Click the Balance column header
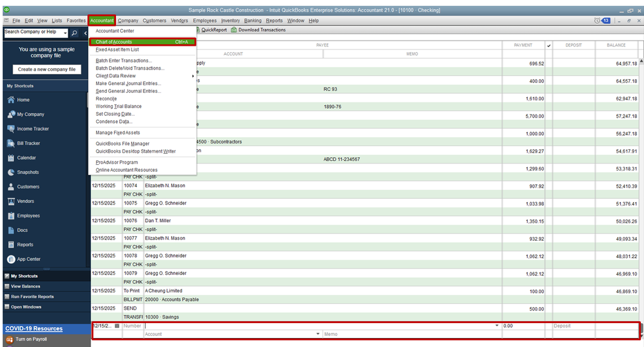Screen dimensions: 644x347 coord(616,45)
